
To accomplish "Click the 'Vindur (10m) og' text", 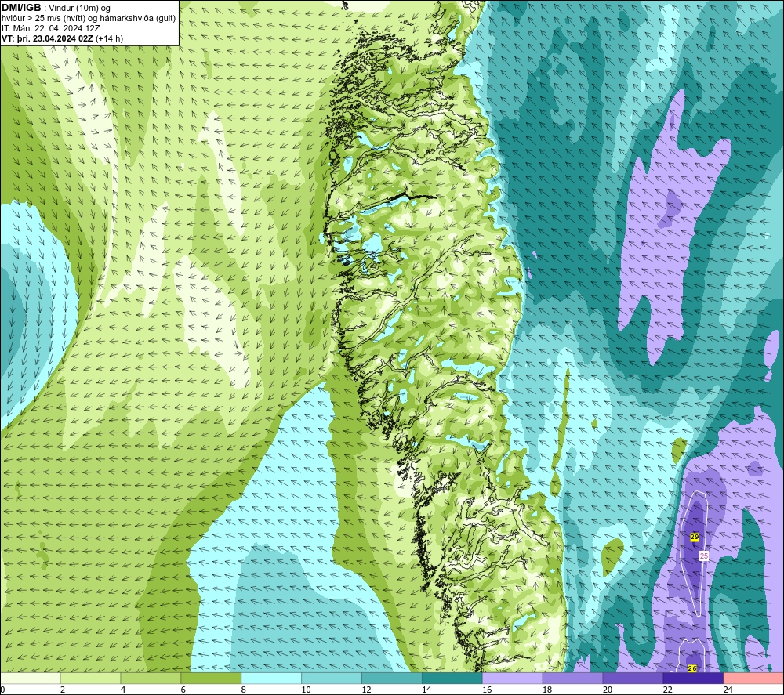I will pyautogui.click(x=79, y=9).
